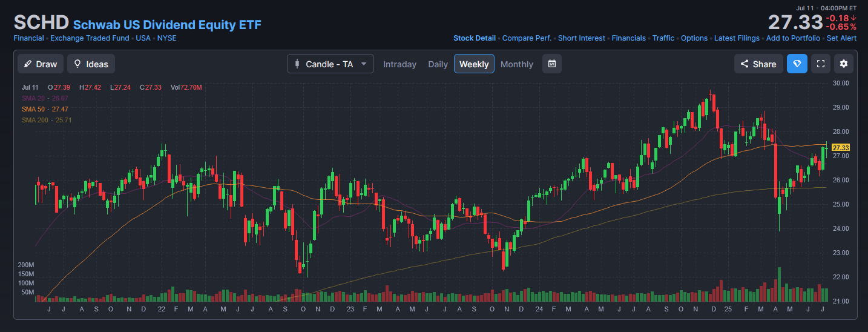
Task: Click Add to Portfolio link
Action: click(x=793, y=38)
